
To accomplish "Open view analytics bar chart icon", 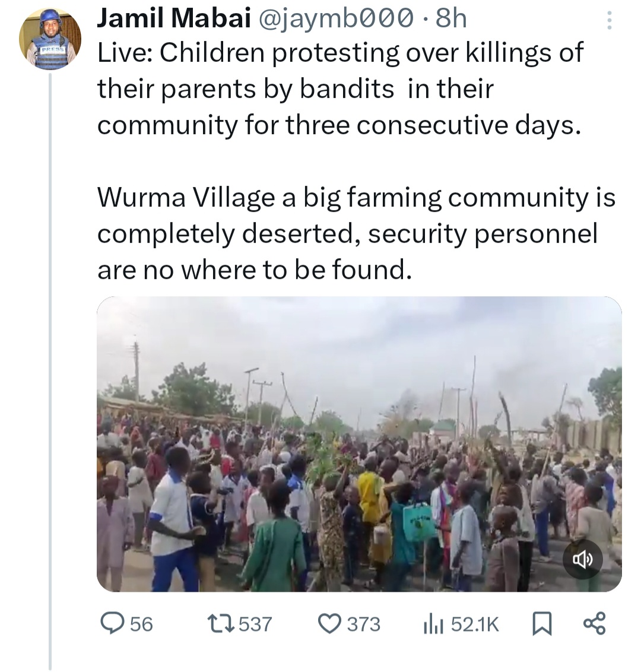I will coord(433,623).
